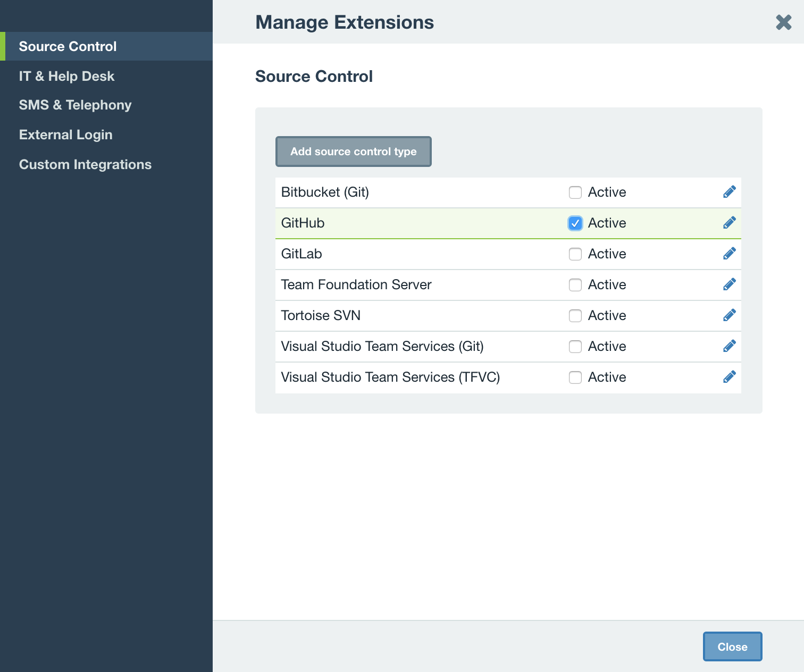
Task: Uncheck the GitHub Active checkbox
Action: coord(575,223)
